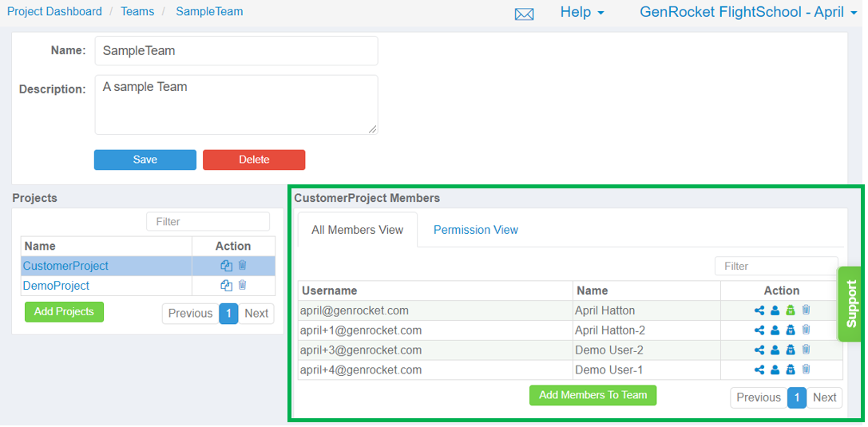868x427 pixels.
Task: Click share icon for Demo User-2
Action: pyautogui.click(x=759, y=350)
